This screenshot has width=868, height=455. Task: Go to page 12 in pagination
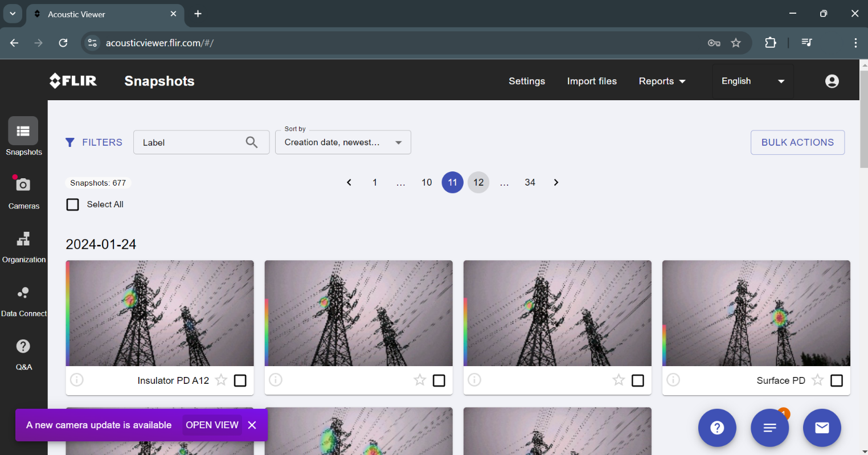(x=478, y=182)
